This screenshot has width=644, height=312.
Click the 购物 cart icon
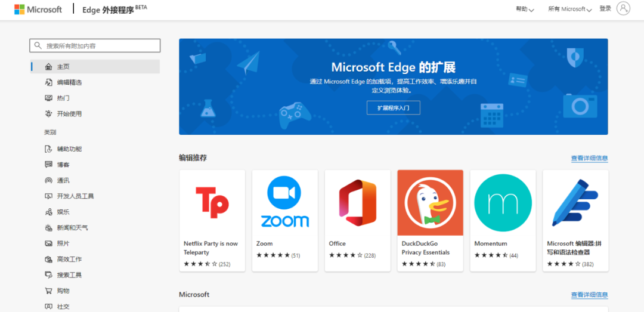[48, 291]
